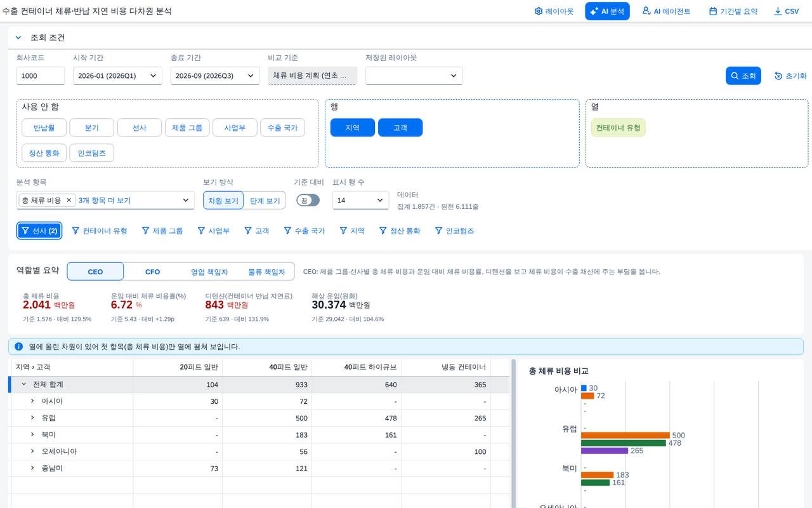Open the AI 에이전트 panel
Screen dimensions: 812x508
(666, 11)
